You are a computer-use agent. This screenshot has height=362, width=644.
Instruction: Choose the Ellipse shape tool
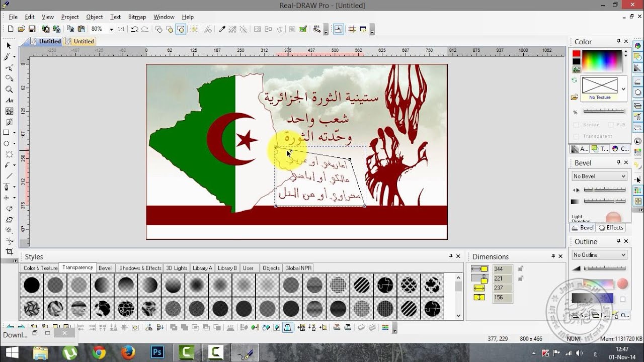pyautogui.click(x=7, y=143)
